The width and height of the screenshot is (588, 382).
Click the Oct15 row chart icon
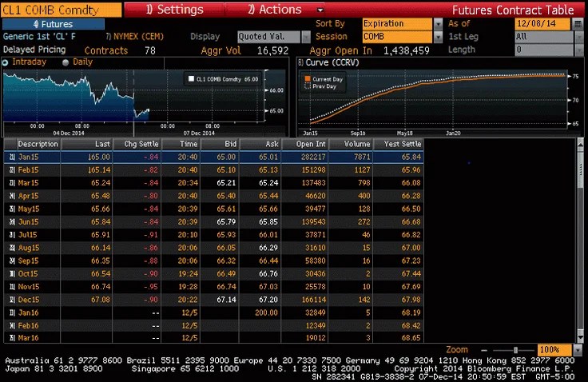[12, 274]
